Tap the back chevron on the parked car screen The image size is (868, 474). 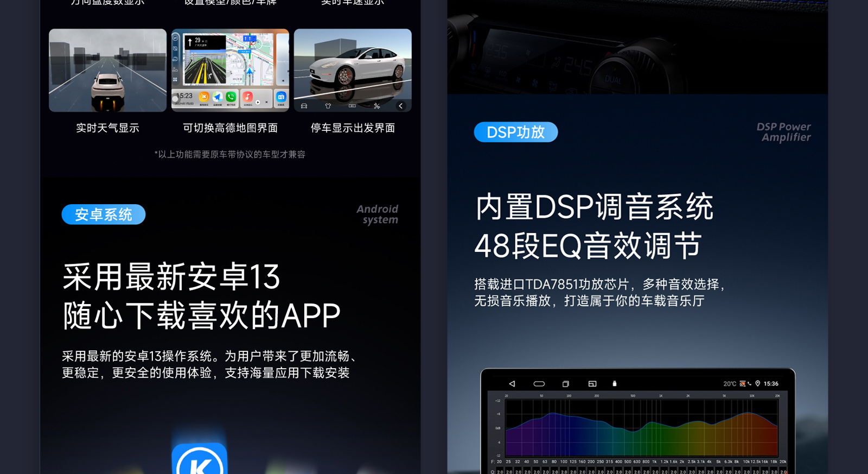401,106
